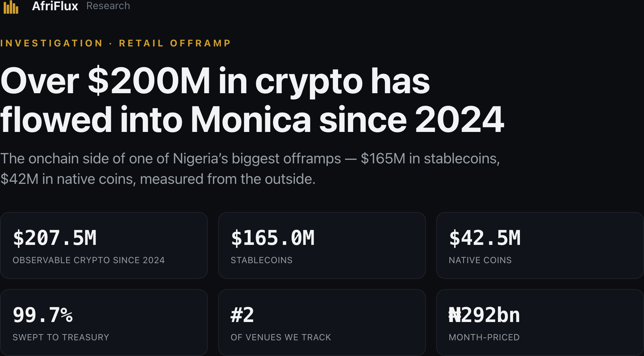This screenshot has width=644, height=356.
Task: Click the ₦292bn naira figure
Action: [484, 315]
